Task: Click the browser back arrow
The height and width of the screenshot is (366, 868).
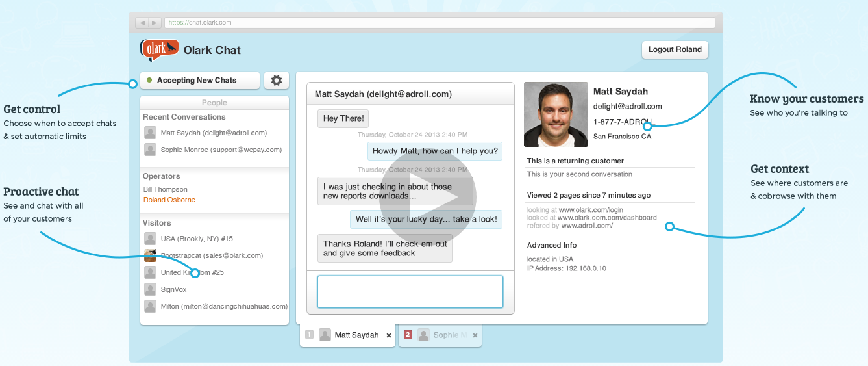Action: [142, 23]
